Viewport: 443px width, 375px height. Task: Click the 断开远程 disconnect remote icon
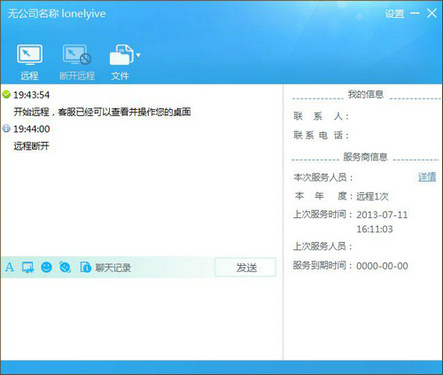point(77,55)
